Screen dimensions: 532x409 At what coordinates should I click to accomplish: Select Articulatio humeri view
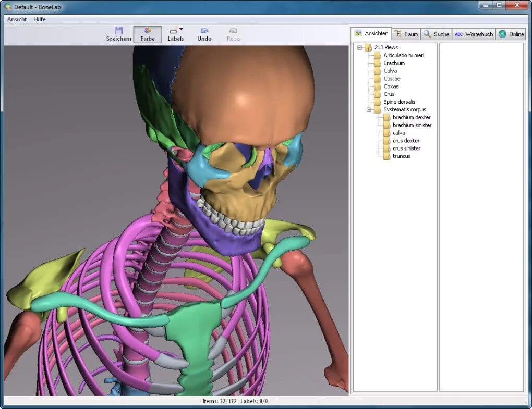click(x=404, y=55)
